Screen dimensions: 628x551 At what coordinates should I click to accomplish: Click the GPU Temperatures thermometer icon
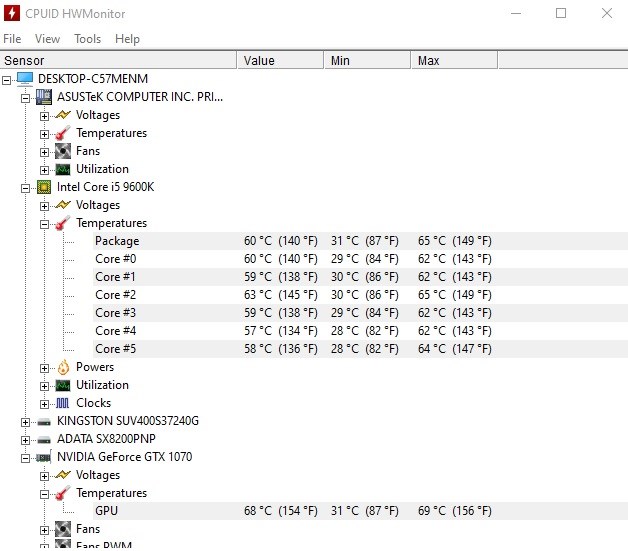(x=63, y=493)
